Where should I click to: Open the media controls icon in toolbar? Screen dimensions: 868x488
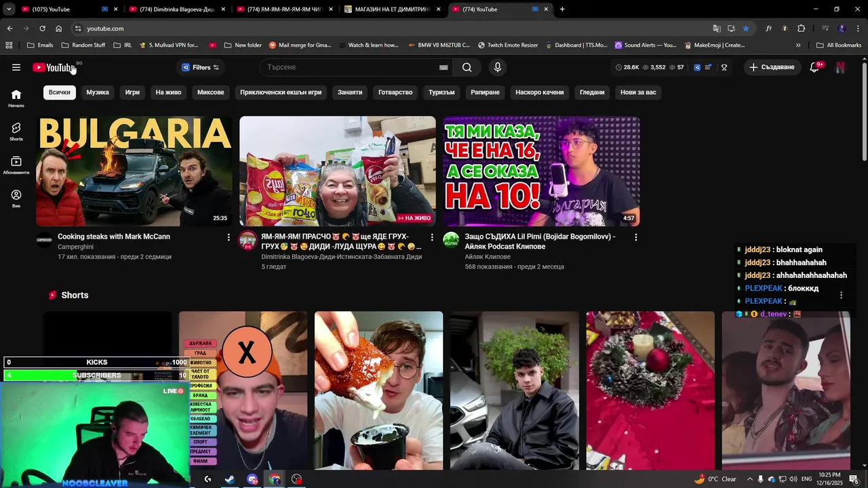[825, 28]
